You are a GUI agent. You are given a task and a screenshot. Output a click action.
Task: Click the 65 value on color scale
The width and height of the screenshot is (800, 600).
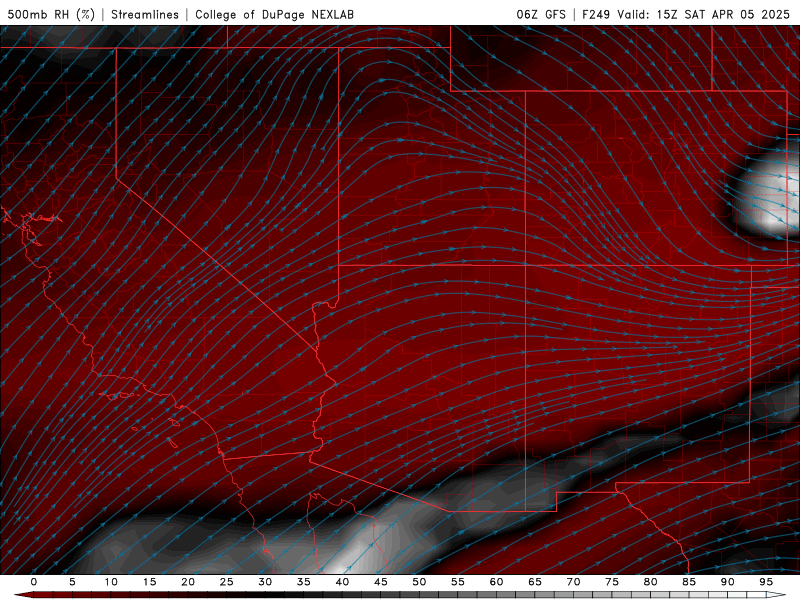pos(535,582)
